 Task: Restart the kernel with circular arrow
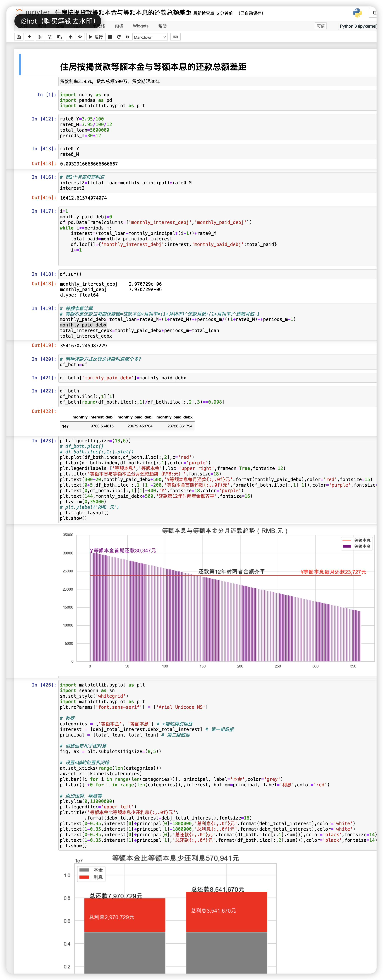119,37
